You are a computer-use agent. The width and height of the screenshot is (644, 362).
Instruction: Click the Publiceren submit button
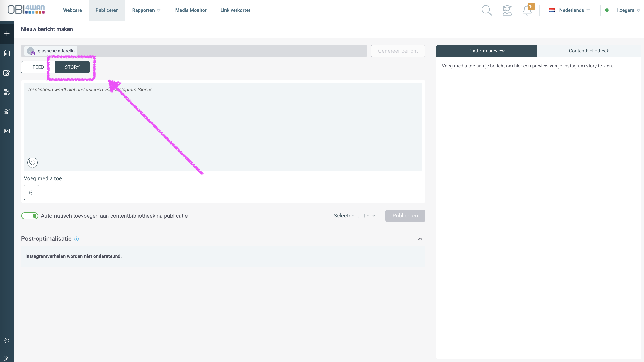pyautogui.click(x=405, y=215)
